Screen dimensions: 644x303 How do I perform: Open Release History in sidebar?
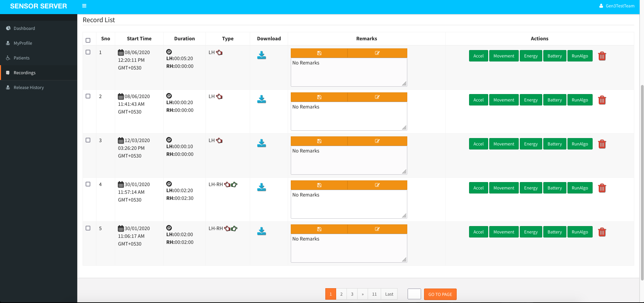[x=29, y=88]
